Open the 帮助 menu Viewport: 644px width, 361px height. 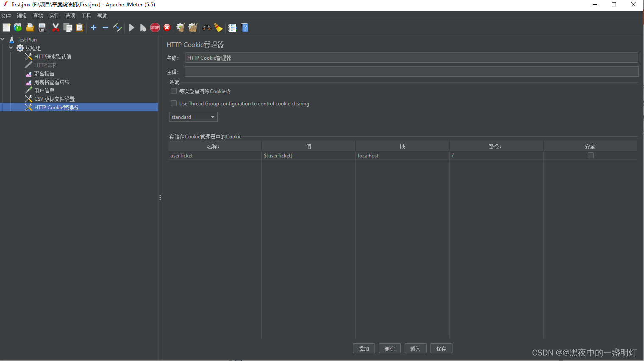(x=102, y=16)
